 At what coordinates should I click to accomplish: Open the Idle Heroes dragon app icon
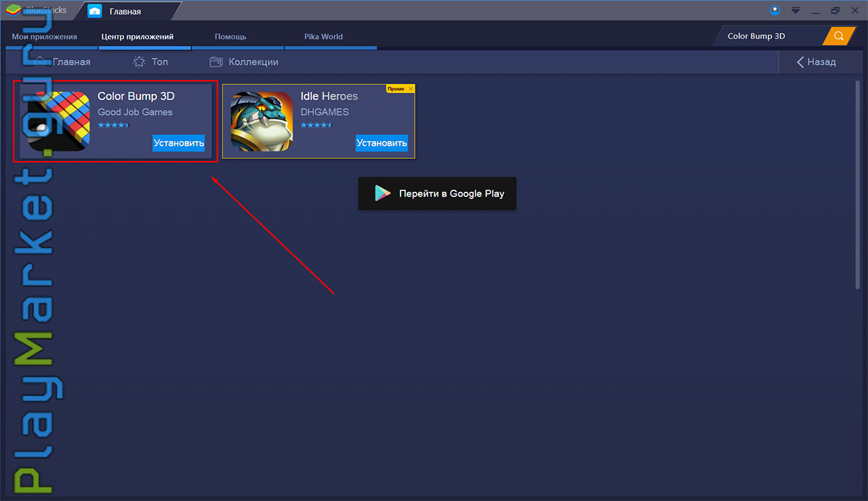pos(262,121)
